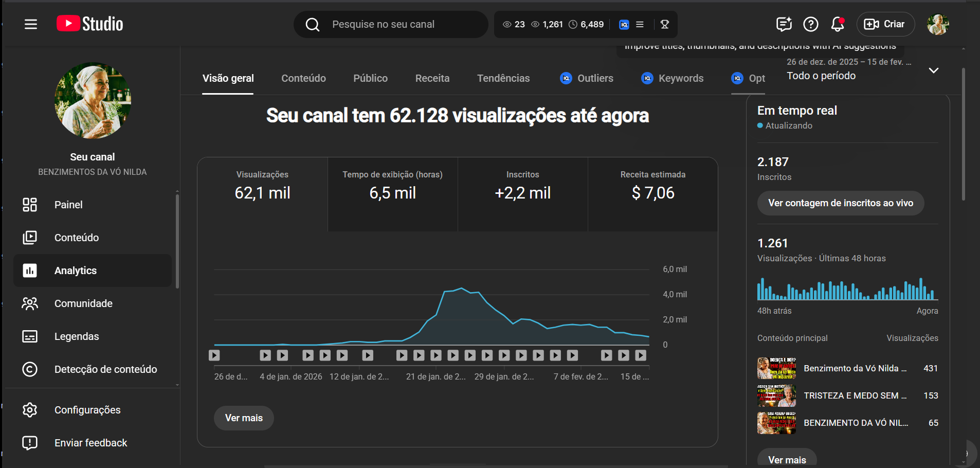Open the account avatar menu
Screen dimensions: 980x468
(938, 24)
